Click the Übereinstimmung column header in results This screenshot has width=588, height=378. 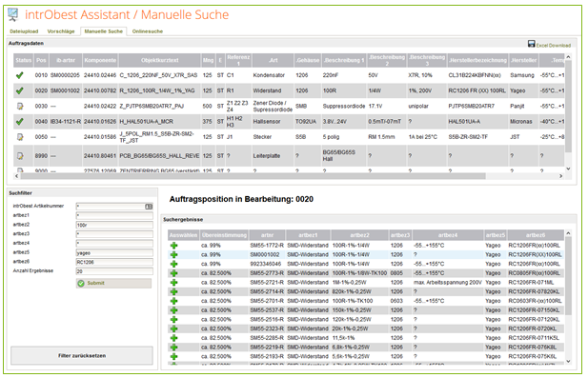pos(224,235)
